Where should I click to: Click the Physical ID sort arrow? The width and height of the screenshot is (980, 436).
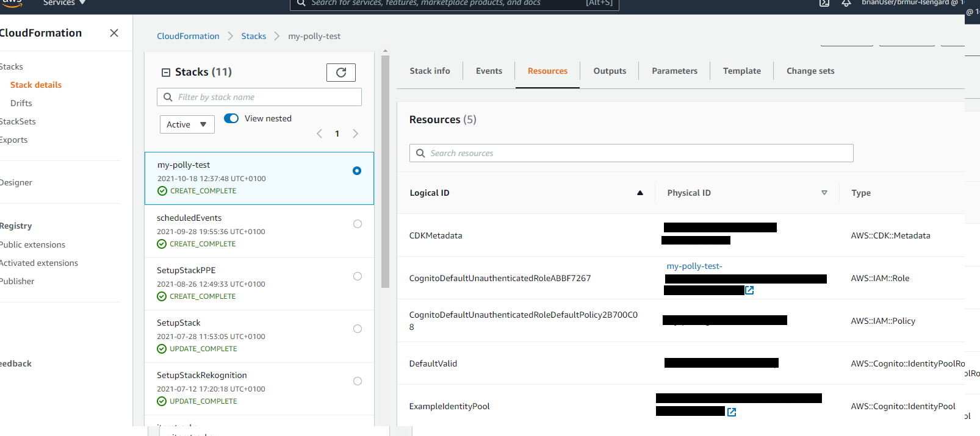[824, 193]
